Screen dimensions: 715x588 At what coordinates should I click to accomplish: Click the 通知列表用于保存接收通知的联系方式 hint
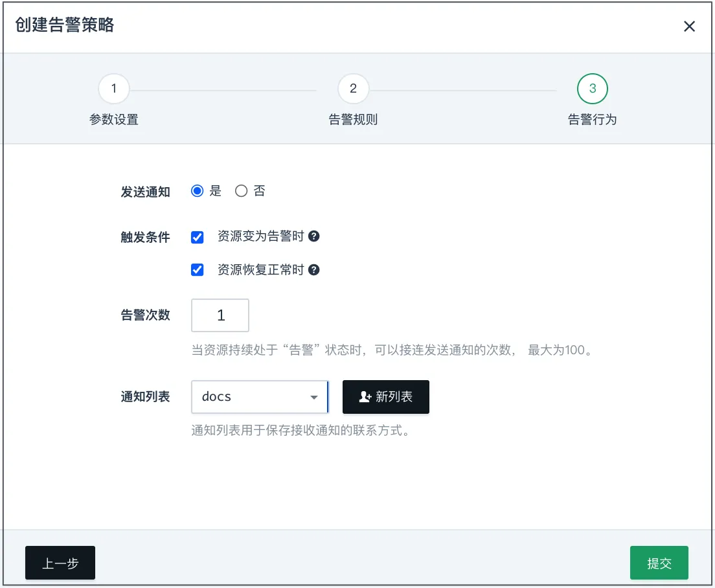(301, 430)
